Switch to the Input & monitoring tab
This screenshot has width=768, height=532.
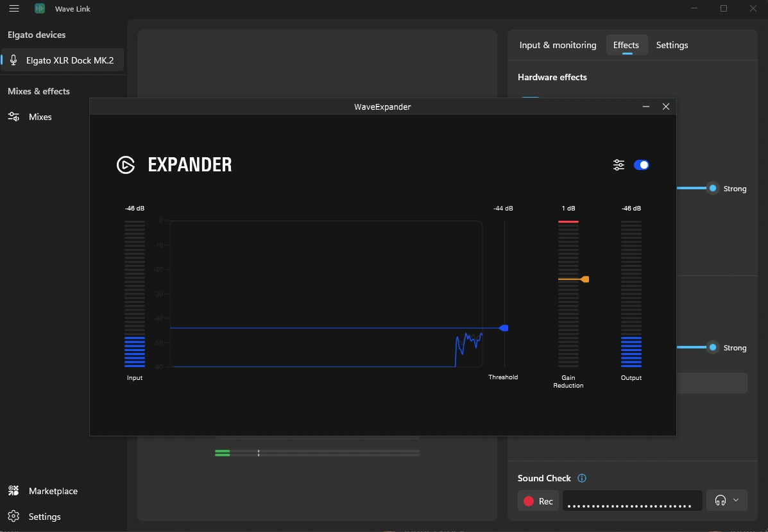[558, 45]
